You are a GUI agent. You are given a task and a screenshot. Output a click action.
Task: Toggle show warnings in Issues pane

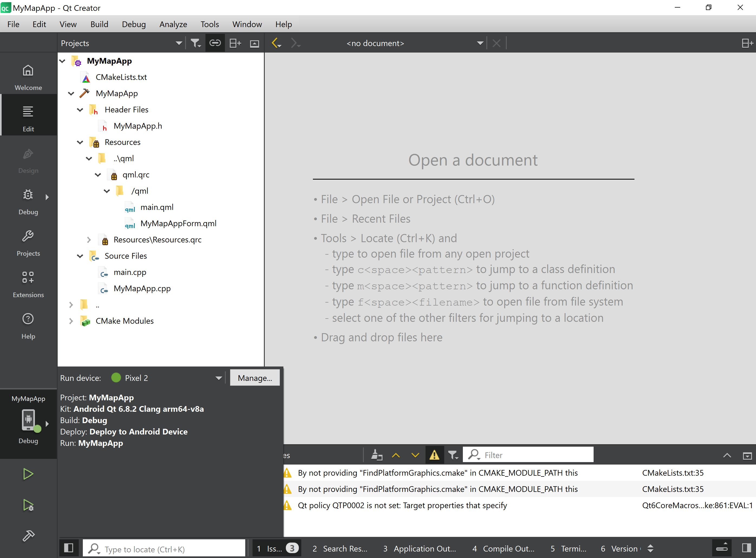pos(434,455)
